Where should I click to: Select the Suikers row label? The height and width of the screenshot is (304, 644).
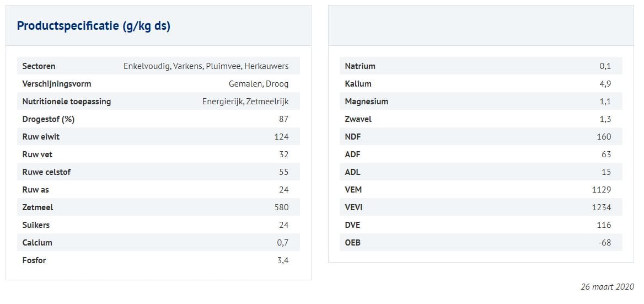click(36, 225)
